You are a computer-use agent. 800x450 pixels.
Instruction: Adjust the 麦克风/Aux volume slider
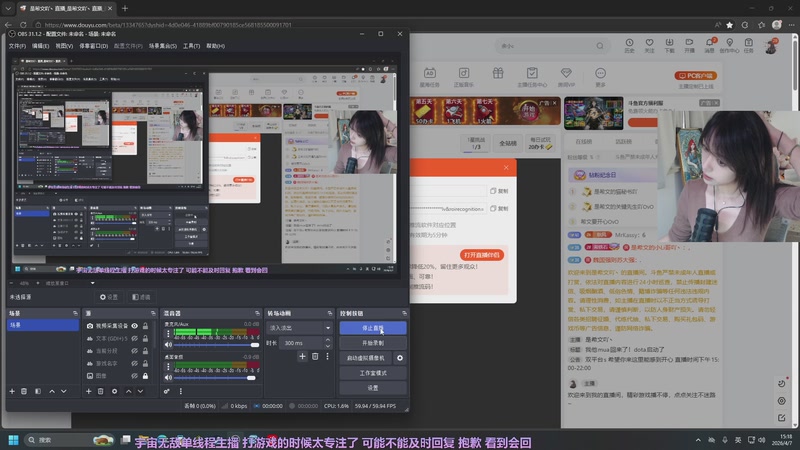216,345
